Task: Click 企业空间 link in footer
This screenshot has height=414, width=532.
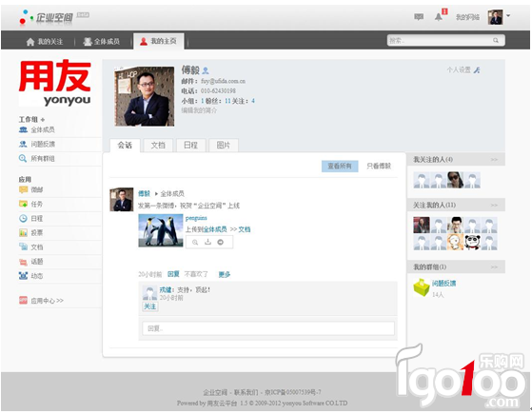Action: click(x=215, y=393)
